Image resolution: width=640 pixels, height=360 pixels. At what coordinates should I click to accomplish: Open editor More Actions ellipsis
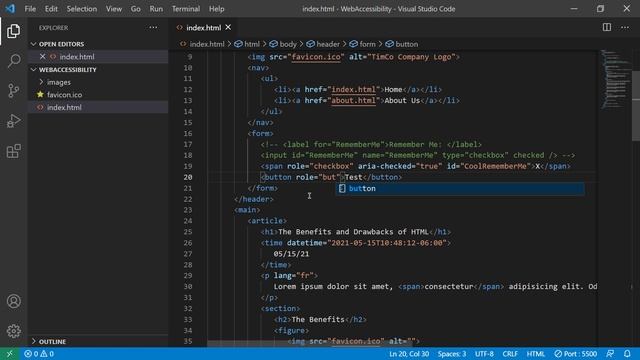(x=625, y=27)
